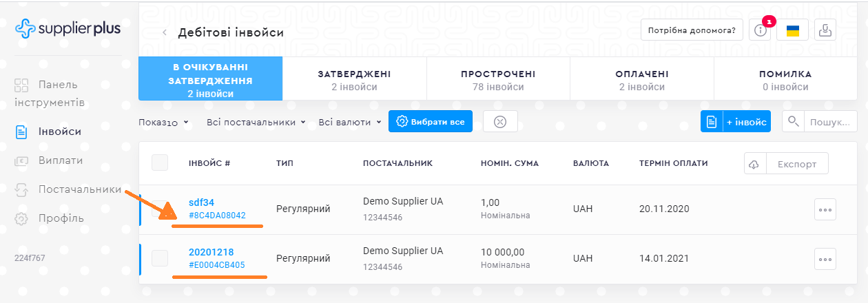Image resolution: width=868 pixels, height=303 pixels.
Task: Switch to the Оплачені tab
Action: [641, 80]
